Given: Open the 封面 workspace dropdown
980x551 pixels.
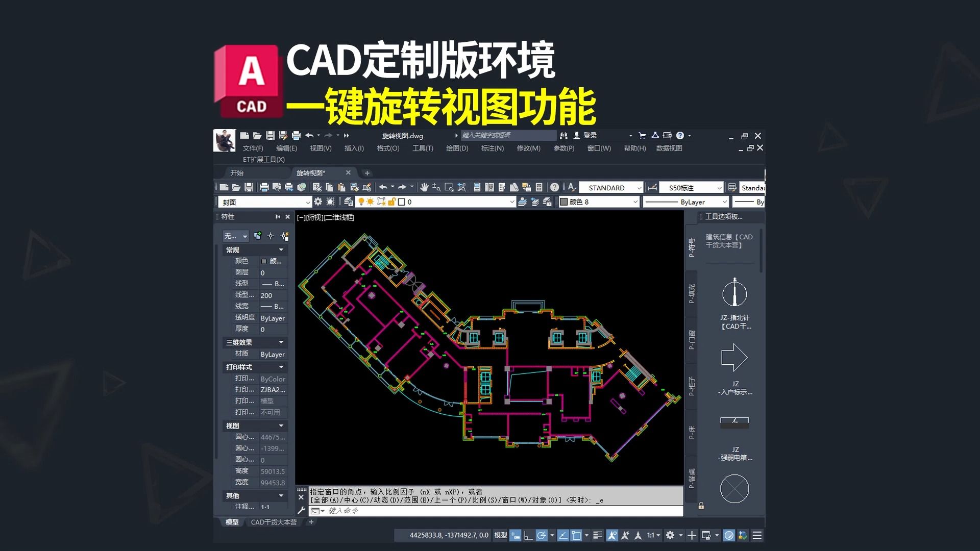Looking at the screenshot, I should [x=265, y=202].
